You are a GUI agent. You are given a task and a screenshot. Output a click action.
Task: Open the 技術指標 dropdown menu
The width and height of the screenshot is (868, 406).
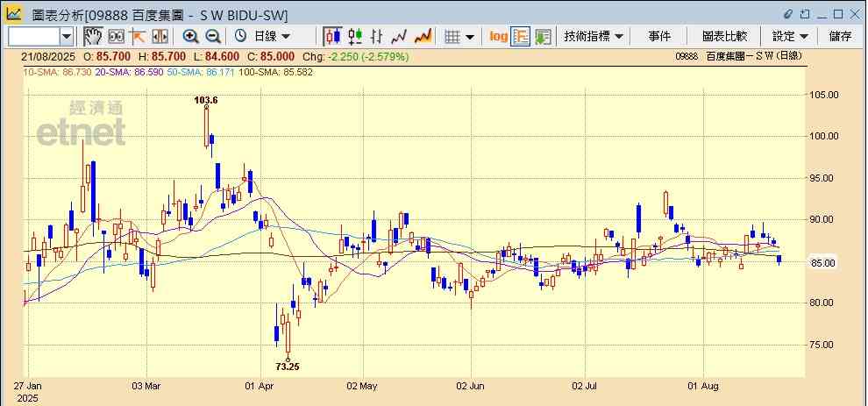tap(594, 37)
